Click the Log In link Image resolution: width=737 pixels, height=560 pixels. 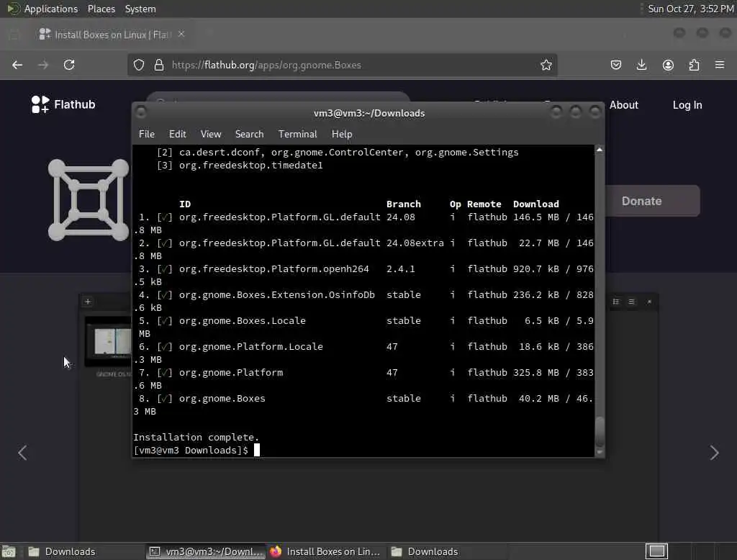click(x=687, y=105)
